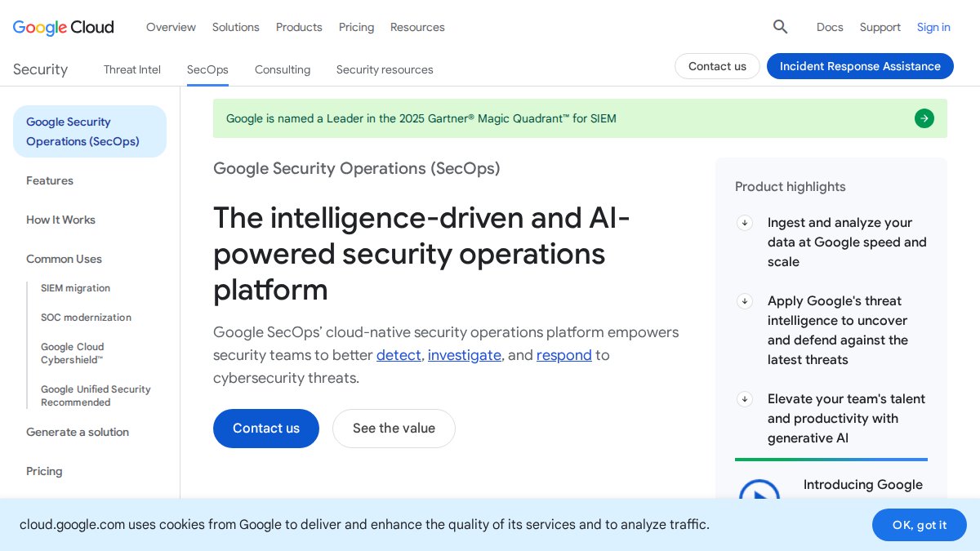
Task: Click Sign in
Action: [x=933, y=27]
